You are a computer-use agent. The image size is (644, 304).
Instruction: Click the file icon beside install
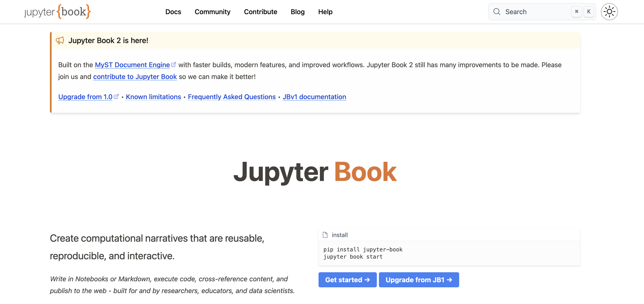pos(325,235)
